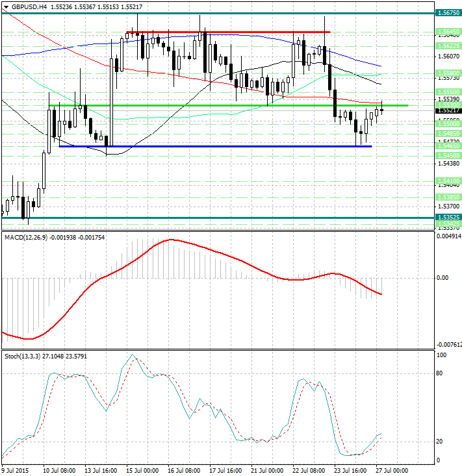Click the MACD zero level 0.00 label
This screenshot has width=462, height=476.
(x=443, y=278)
